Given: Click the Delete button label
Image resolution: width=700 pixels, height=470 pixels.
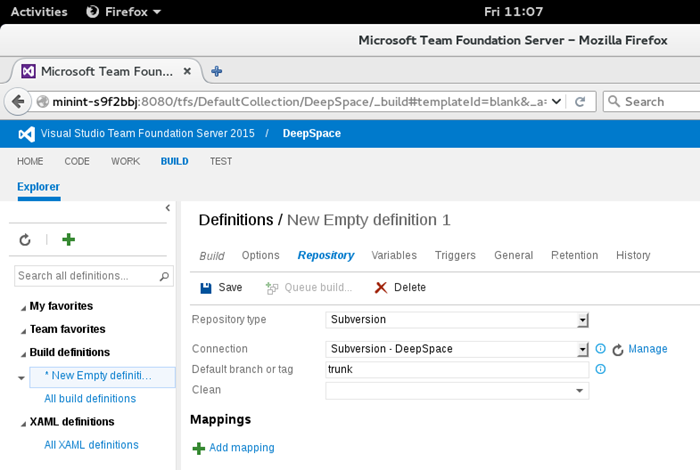Looking at the screenshot, I should 410,287.
